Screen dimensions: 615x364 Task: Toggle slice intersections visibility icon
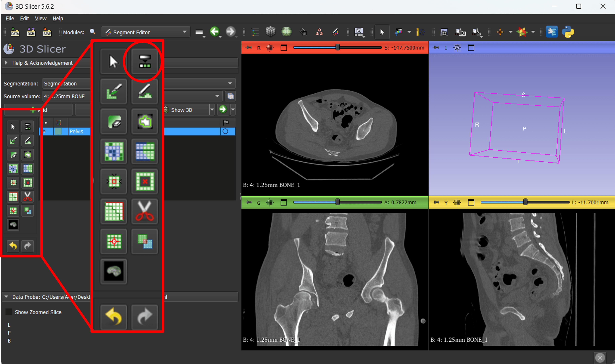pos(522,32)
